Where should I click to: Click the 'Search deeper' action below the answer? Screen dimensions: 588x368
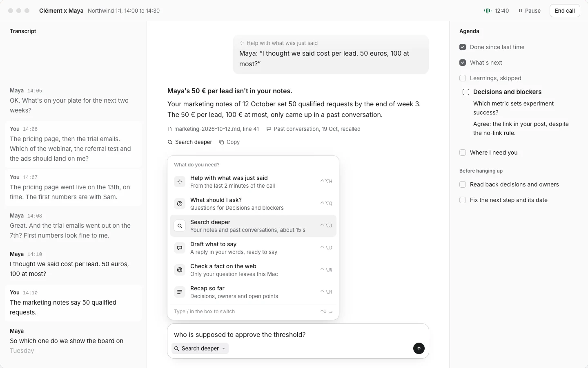190,142
